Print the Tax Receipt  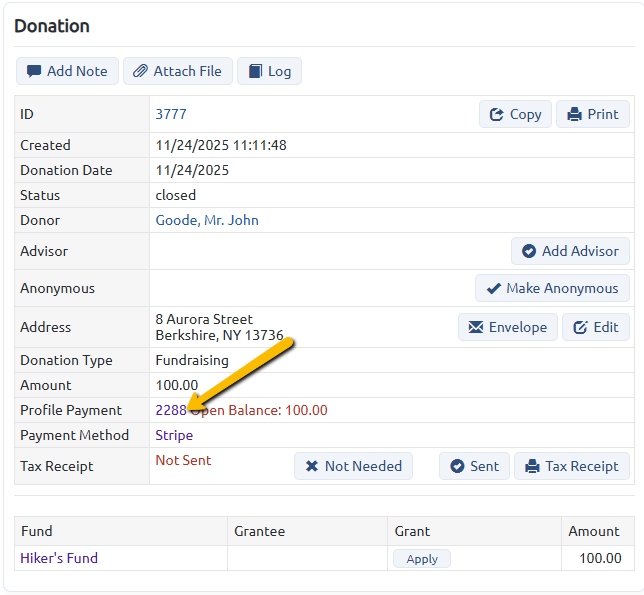572,466
